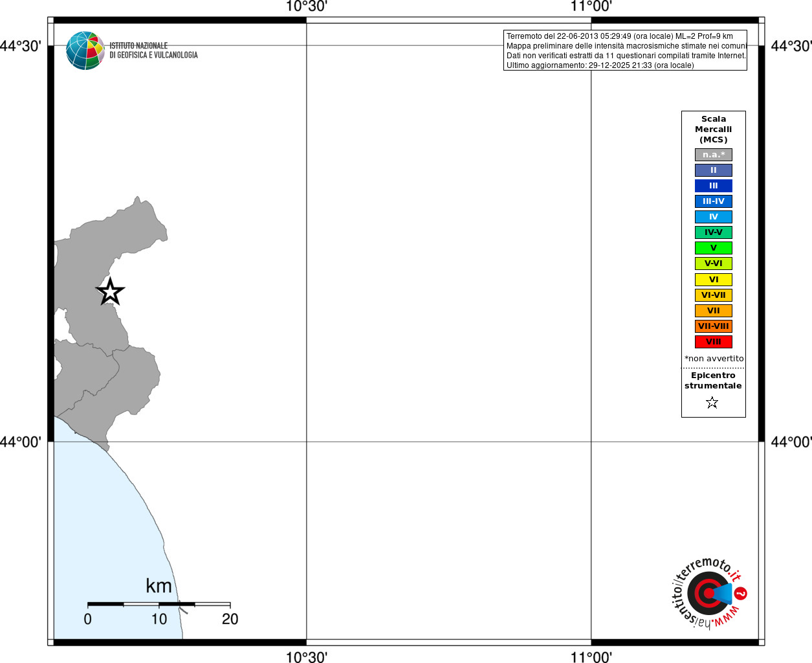Click the top 10°30' longitude label

click(x=307, y=6)
